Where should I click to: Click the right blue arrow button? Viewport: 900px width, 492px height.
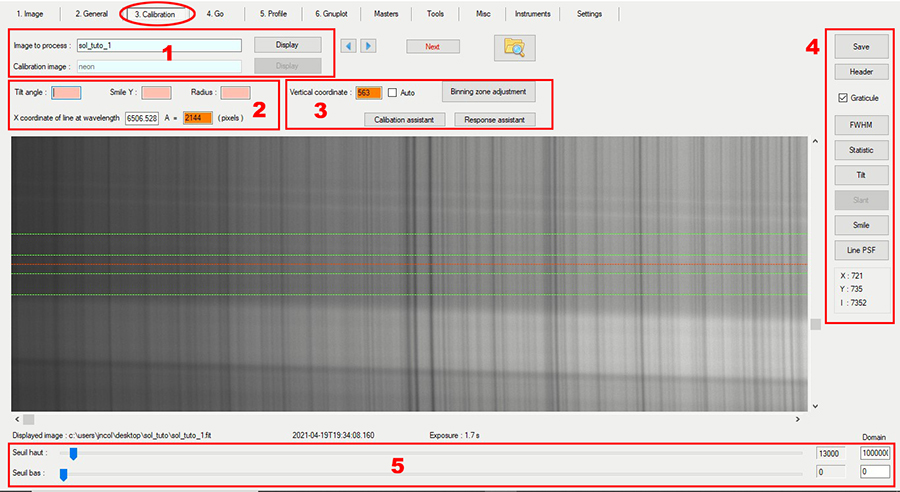coord(368,46)
